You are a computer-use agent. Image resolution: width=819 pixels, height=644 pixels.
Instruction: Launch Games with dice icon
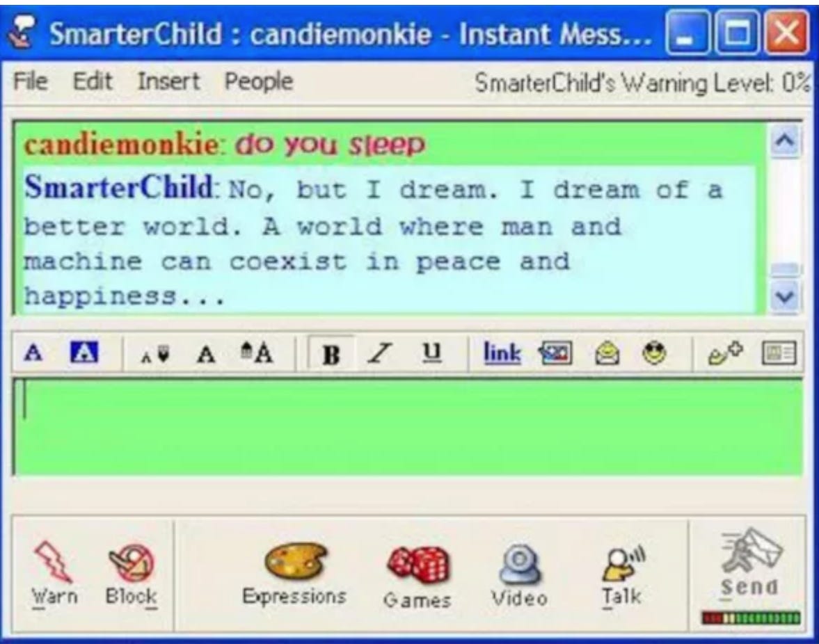[418, 577]
